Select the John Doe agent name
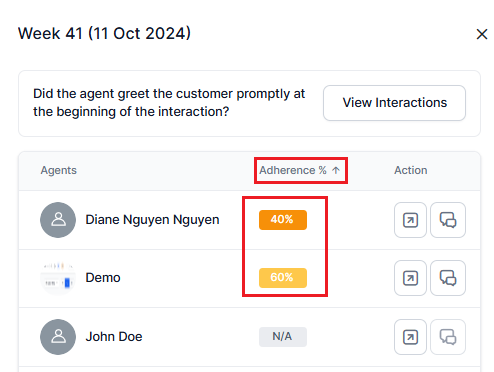 [x=114, y=337]
